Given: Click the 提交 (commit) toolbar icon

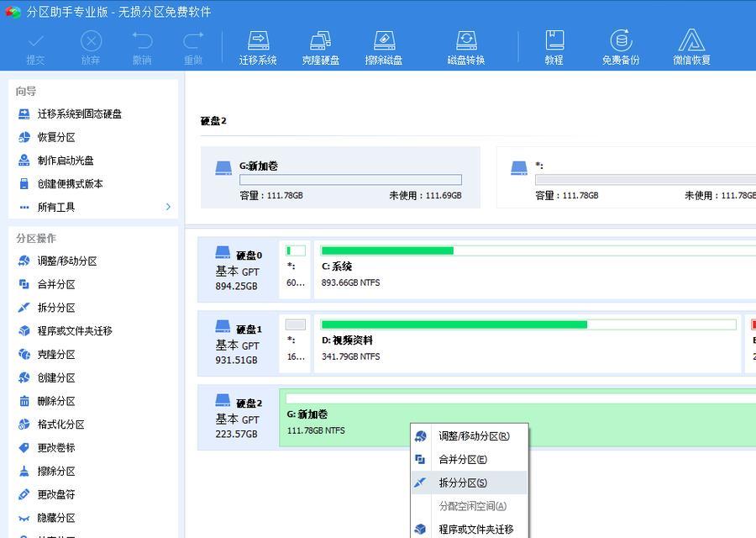Looking at the screenshot, I should pos(35,41).
